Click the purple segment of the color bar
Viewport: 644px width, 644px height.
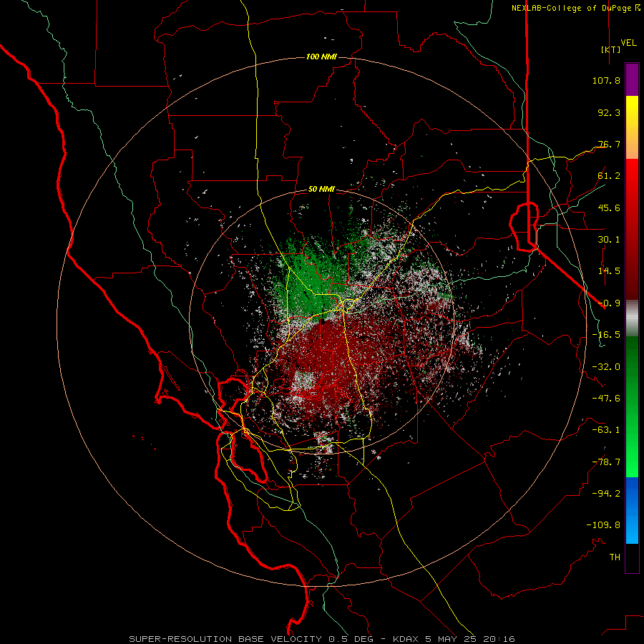(632, 79)
